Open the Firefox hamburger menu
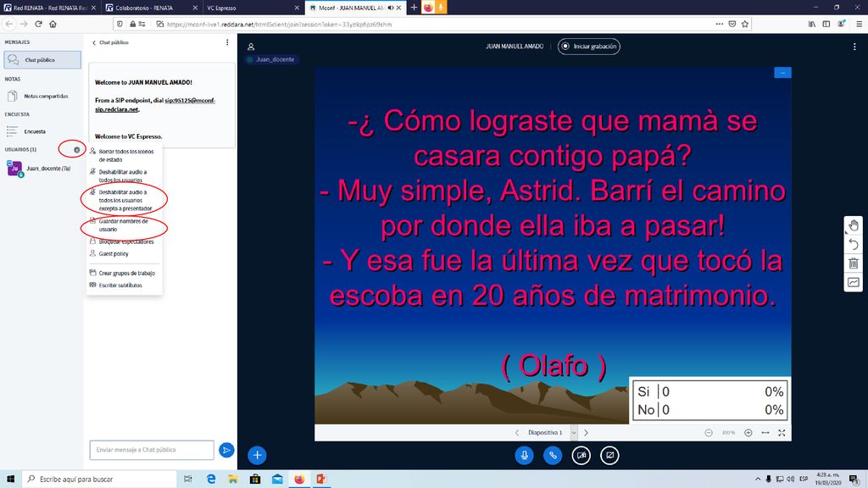The height and width of the screenshot is (488, 868). (859, 24)
